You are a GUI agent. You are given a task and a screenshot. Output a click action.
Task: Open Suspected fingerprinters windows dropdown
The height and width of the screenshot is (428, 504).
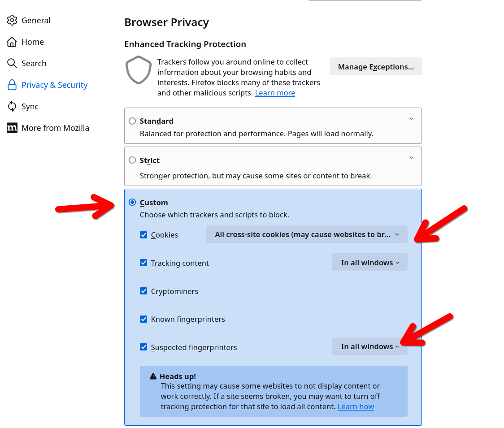[x=369, y=346]
